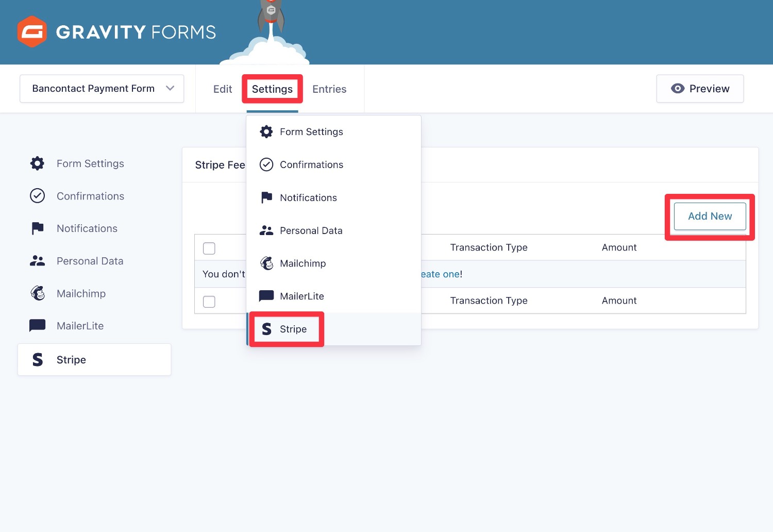Viewport: 773px width, 532px height.
Task: Select Form Settings in the dropdown menu
Action: pos(334,132)
